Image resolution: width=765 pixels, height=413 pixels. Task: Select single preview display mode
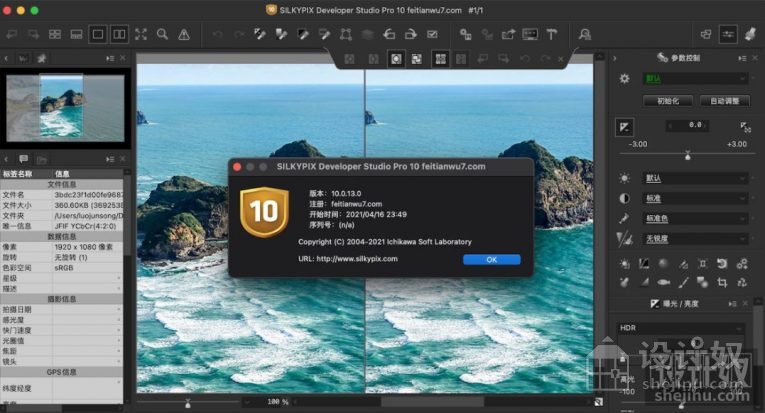click(x=98, y=34)
